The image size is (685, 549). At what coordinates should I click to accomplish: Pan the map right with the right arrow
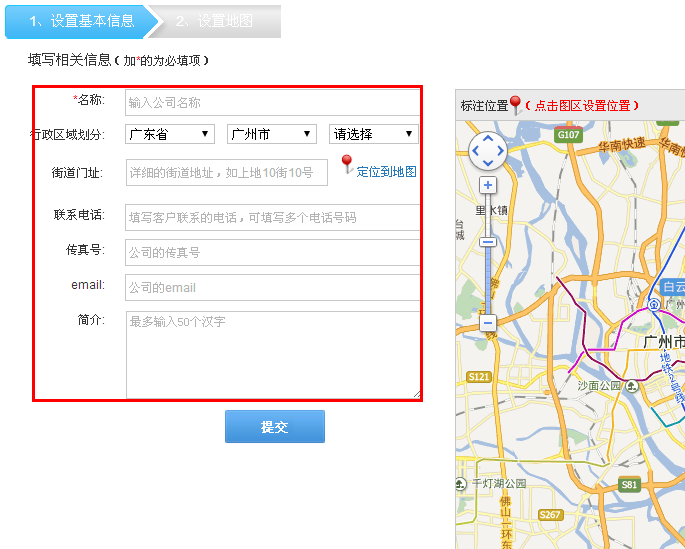[501, 152]
